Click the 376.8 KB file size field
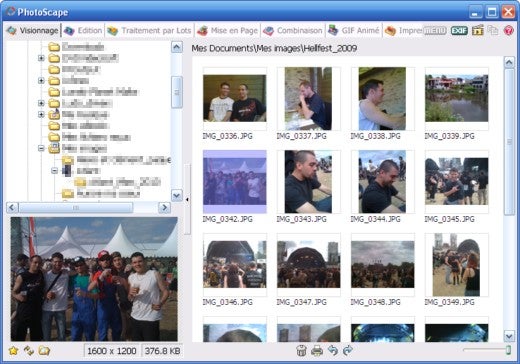Viewport: 520px width, 364px height. 162,351
